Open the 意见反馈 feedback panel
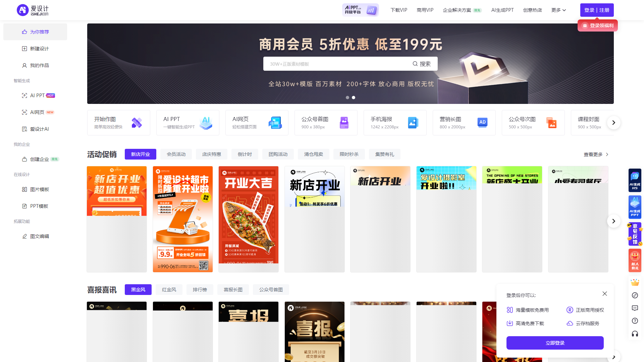This screenshot has width=644, height=362. click(x=635, y=234)
